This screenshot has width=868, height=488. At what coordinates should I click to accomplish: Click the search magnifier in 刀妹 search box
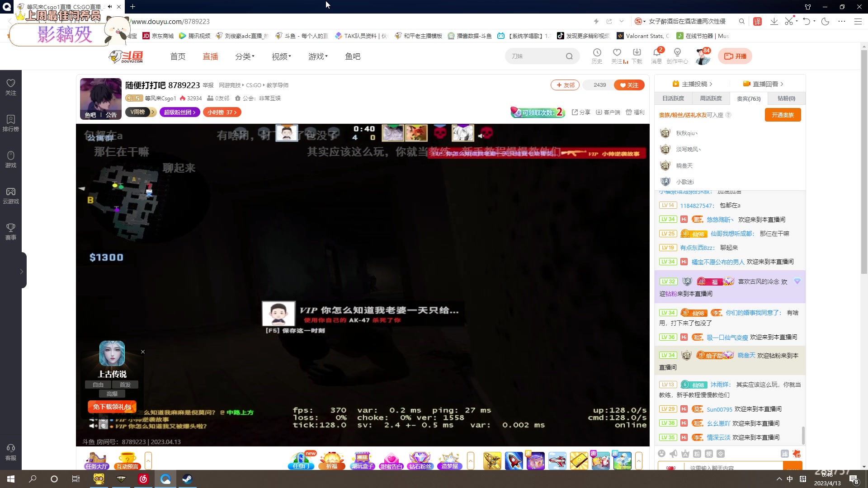point(569,56)
